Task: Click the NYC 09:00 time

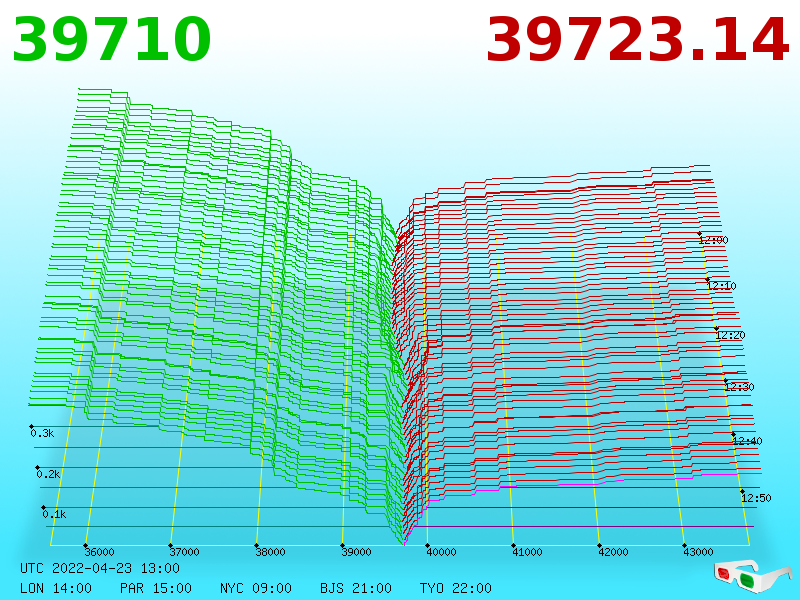Action: pyautogui.click(x=256, y=588)
